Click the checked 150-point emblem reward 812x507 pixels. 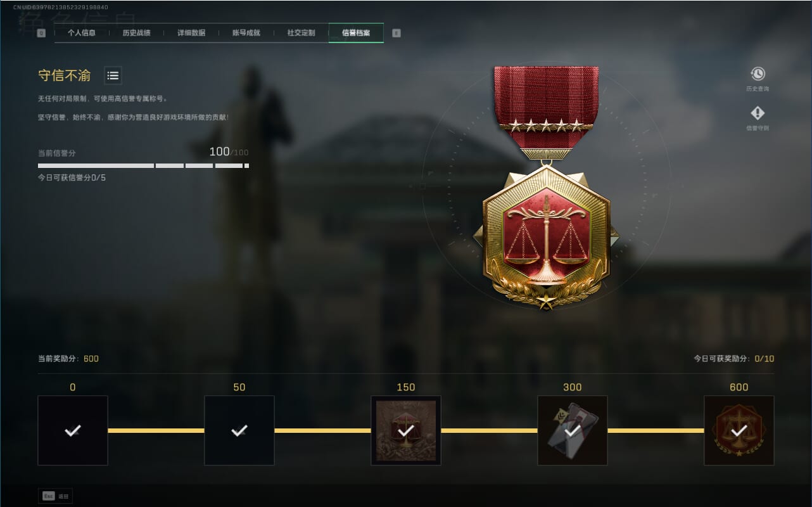point(406,430)
